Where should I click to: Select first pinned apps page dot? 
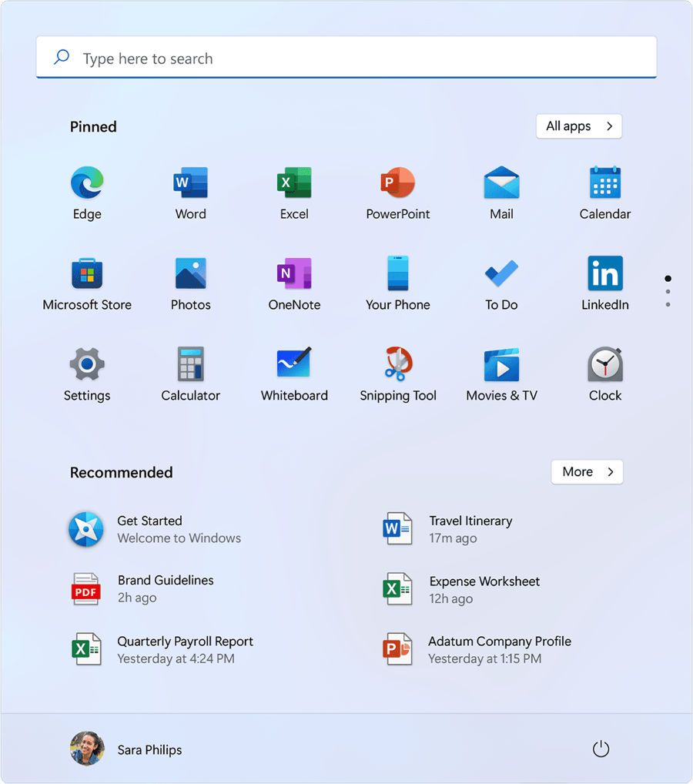coord(668,279)
